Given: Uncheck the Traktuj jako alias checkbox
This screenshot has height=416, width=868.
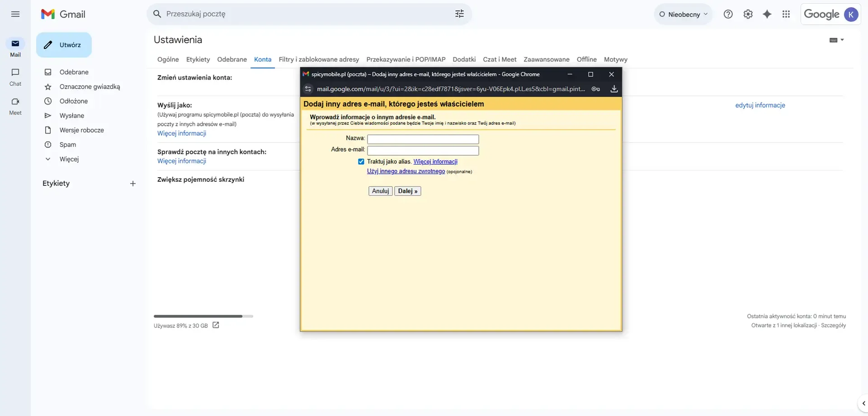Looking at the screenshot, I should (361, 161).
